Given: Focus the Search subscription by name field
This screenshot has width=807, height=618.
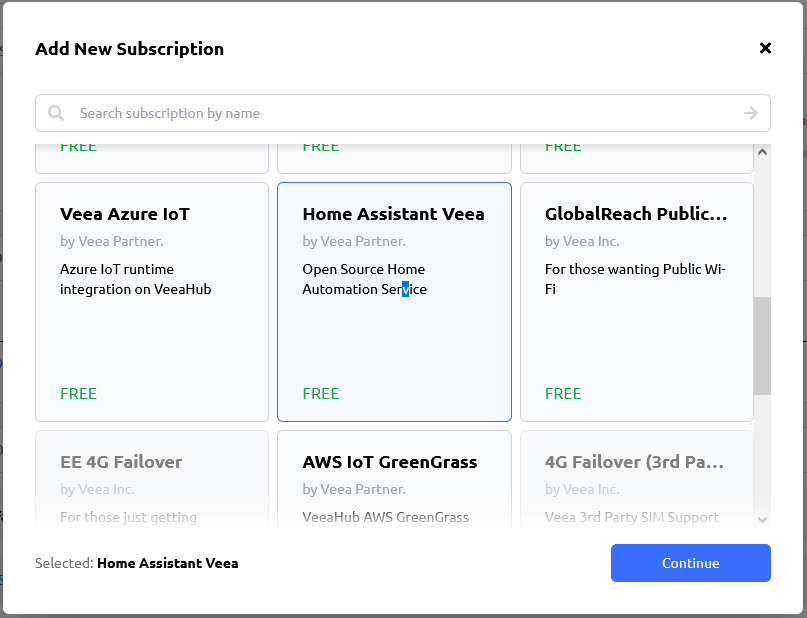Looking at the screenshot, I should pos(403,113).
